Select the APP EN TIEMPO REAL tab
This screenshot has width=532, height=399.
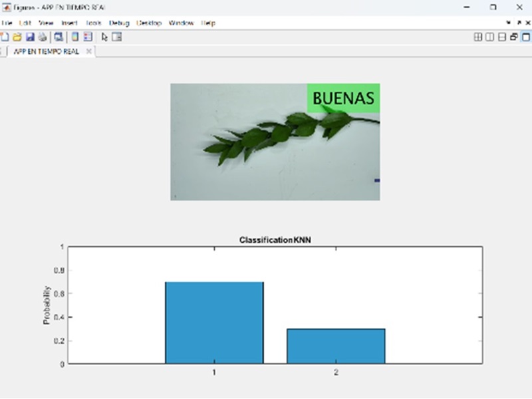(x=46, y=51)
